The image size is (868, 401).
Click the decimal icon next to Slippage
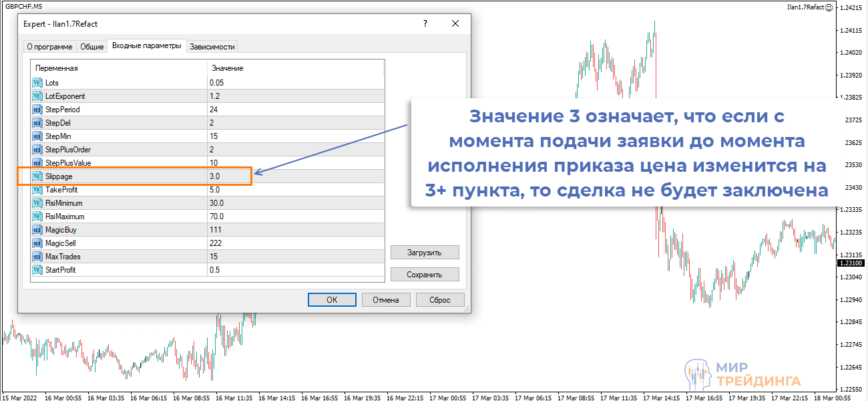pos(37,176)
